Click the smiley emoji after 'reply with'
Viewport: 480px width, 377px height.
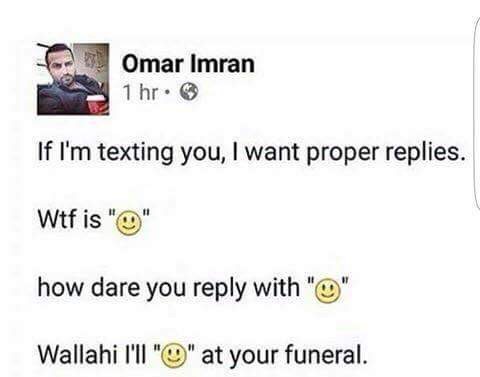click(328, 292)
